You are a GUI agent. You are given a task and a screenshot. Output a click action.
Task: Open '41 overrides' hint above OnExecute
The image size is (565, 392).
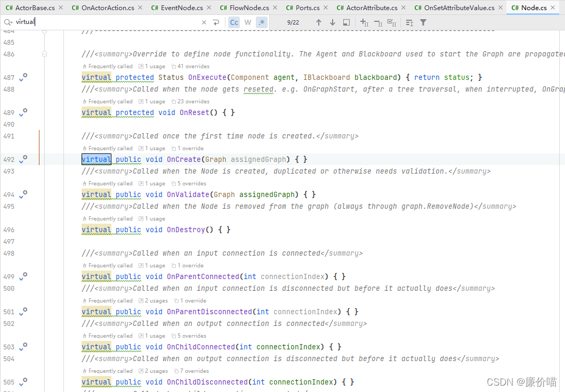tap(190, 66)
